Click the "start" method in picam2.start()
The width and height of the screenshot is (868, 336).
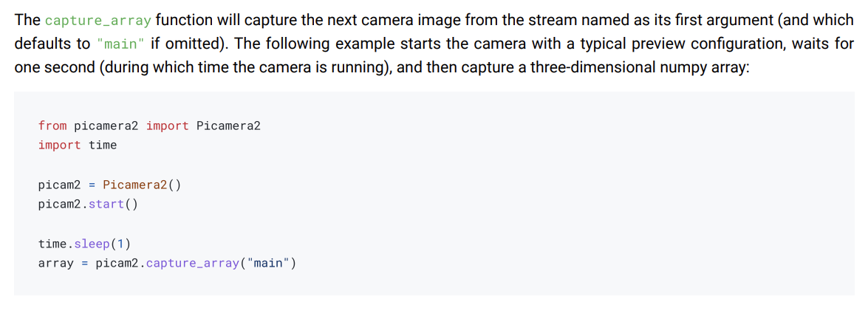click(x=106, y=203)
